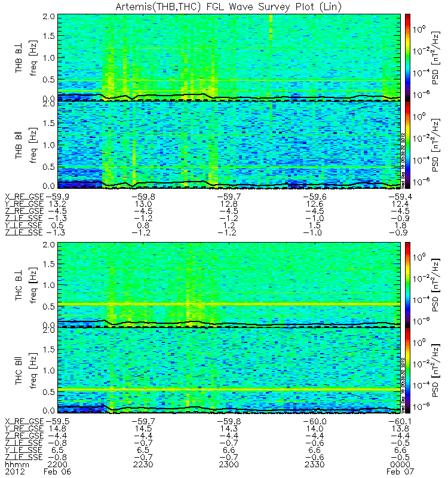Click the X_RE_GSE value '-59.6'

tap(315, 197)
